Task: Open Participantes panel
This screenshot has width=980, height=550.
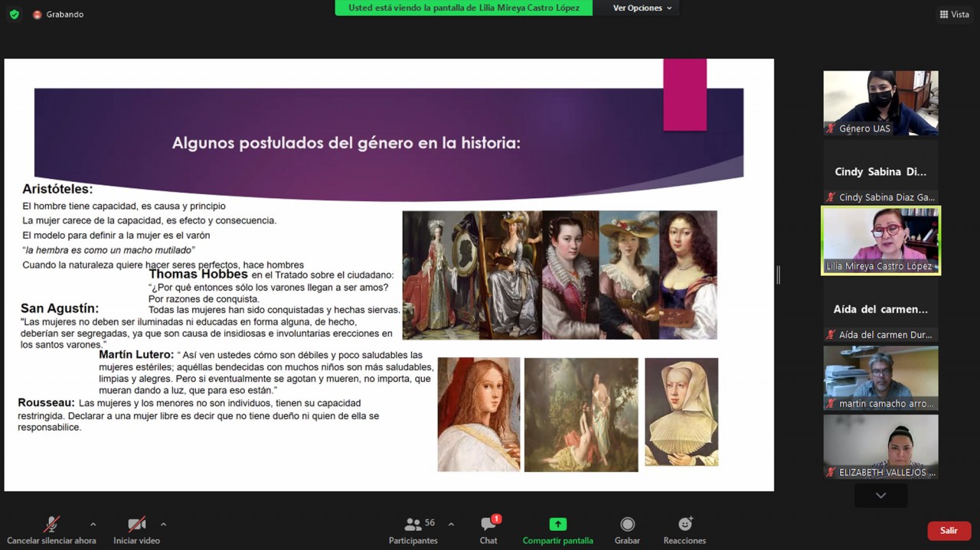Action: coord(413,529)
